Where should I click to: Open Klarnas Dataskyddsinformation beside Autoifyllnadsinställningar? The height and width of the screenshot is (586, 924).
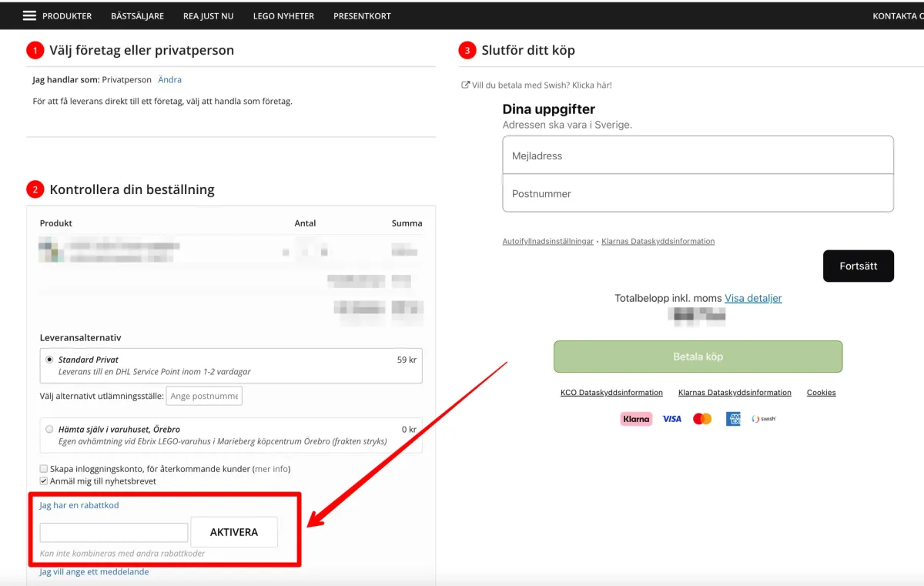click(x=658, y=241)
